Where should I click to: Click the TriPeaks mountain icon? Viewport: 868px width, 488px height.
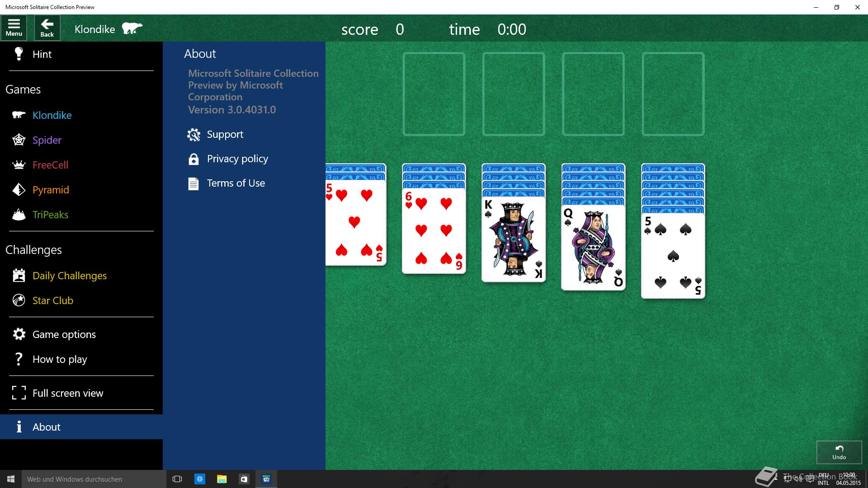(x=19, y=215)
